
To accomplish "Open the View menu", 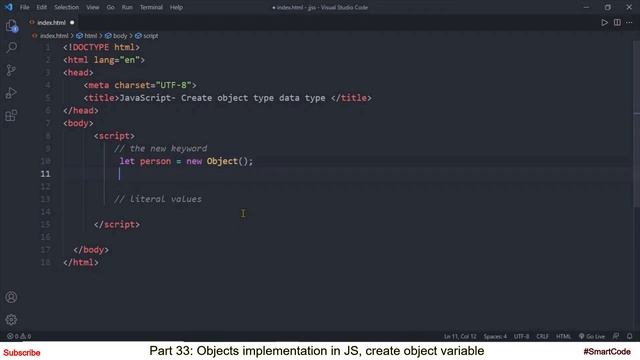I will (93, 7).
